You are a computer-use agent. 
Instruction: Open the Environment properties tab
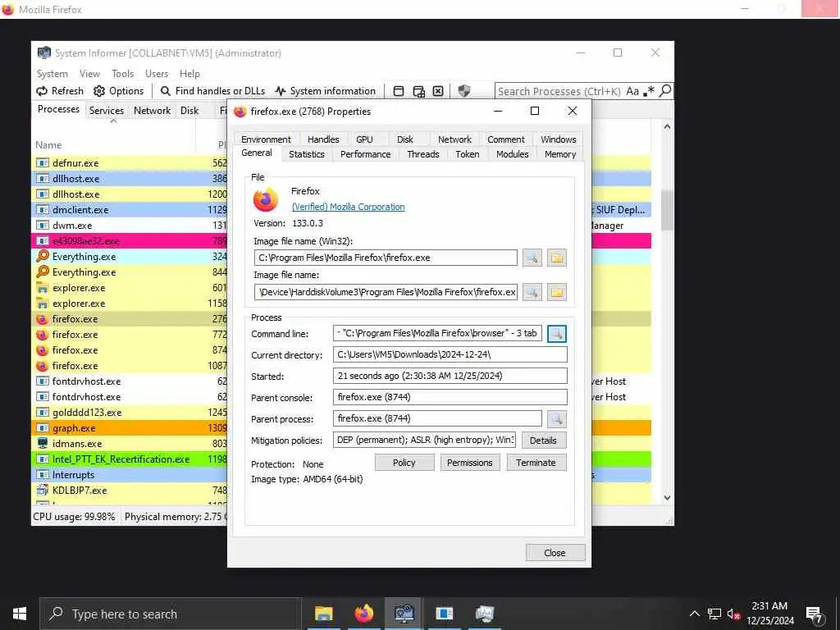point(266,139)
